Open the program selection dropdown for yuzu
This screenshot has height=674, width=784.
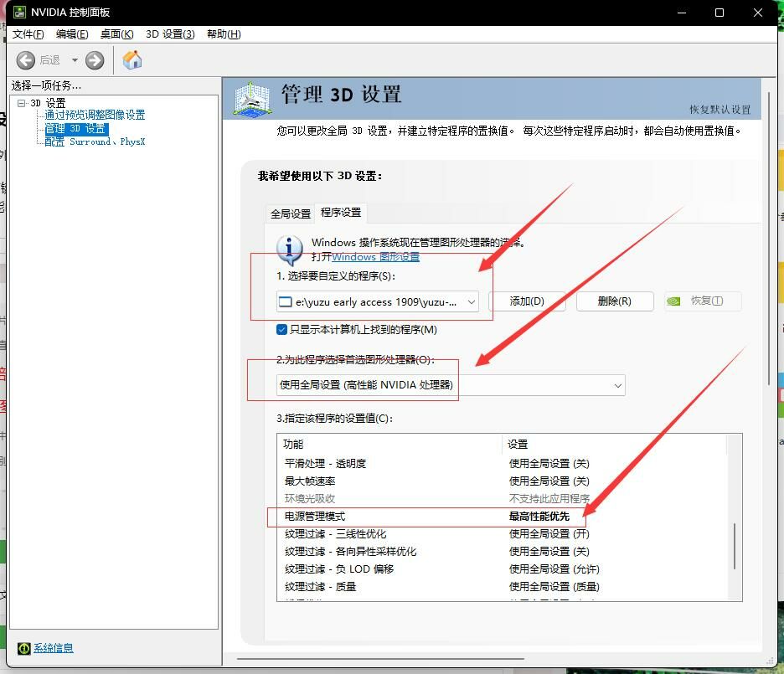click(x=472, y=301)
